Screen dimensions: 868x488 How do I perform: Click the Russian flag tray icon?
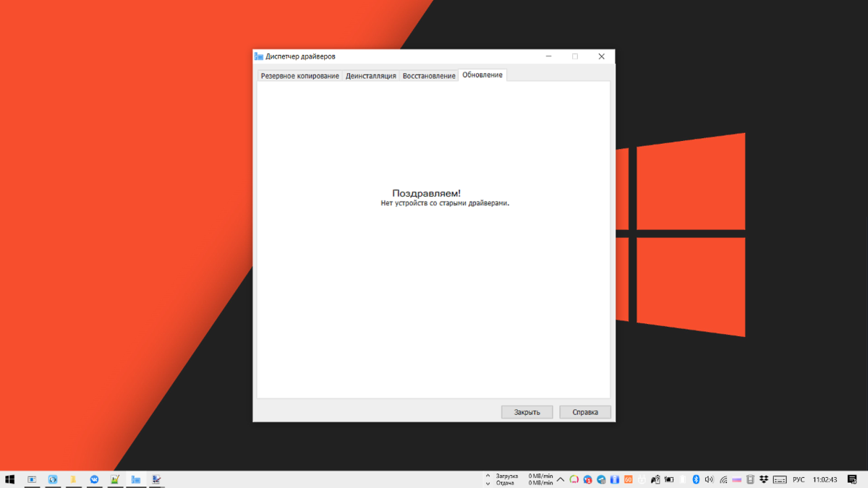[x=736, y=479]
